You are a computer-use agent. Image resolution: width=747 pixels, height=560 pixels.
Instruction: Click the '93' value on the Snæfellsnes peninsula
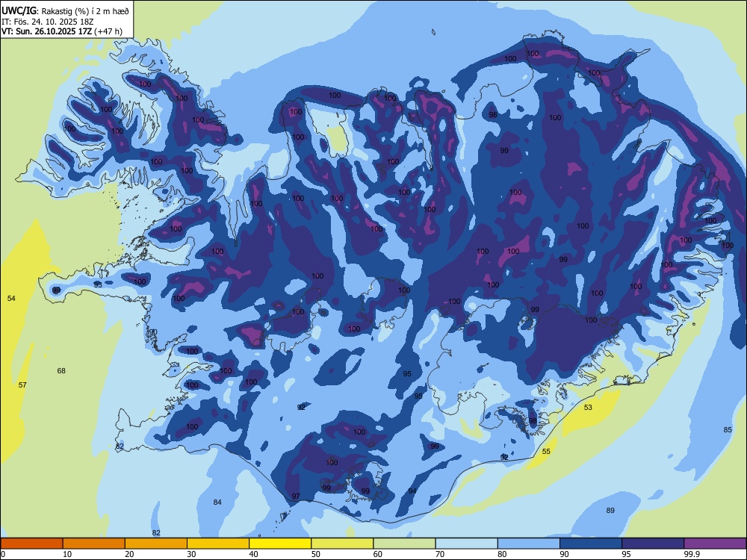(x=98, y=284)
